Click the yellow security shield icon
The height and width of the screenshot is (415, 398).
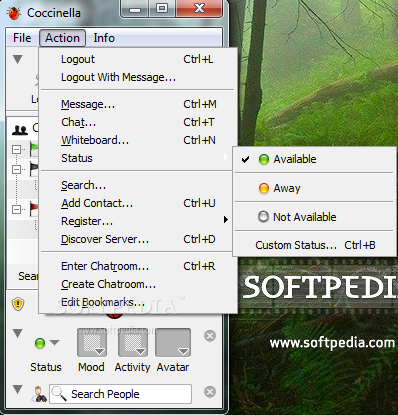click(x=18, y=304)
